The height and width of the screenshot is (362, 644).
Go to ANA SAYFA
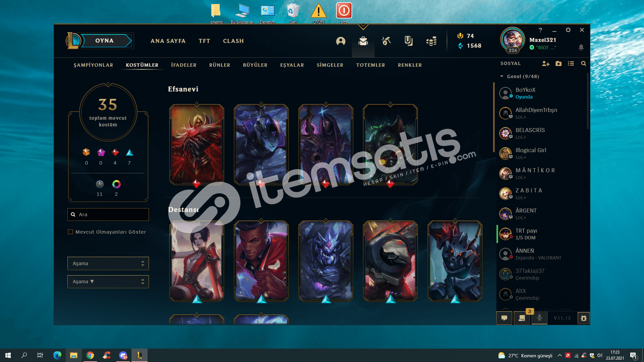point(168,41)
